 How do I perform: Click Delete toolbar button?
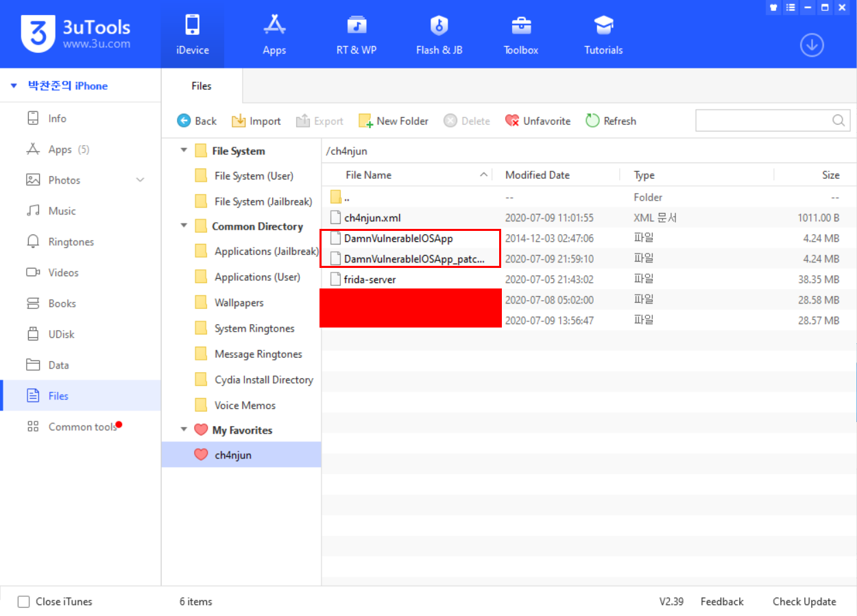(467, 121)
